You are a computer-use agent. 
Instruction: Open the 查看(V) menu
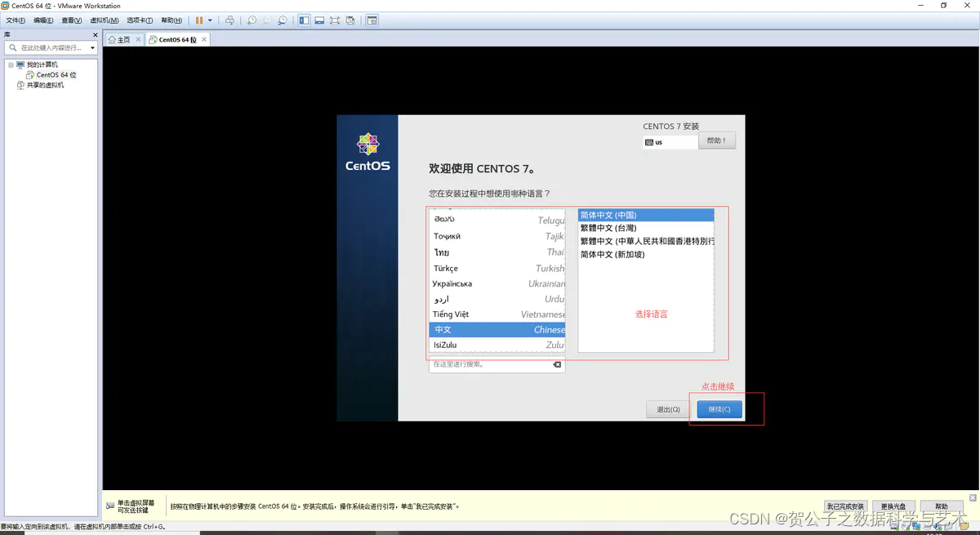pyautogui.click(x=71, y=20)
